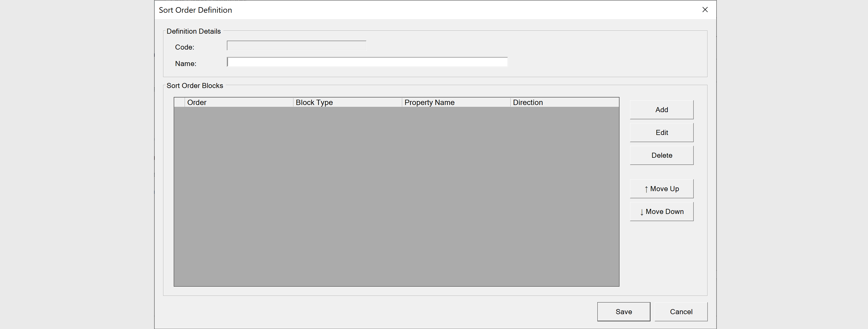Click the Block Type column header
The height and width of the screenshot is (329, 868).
click(347, 102)
